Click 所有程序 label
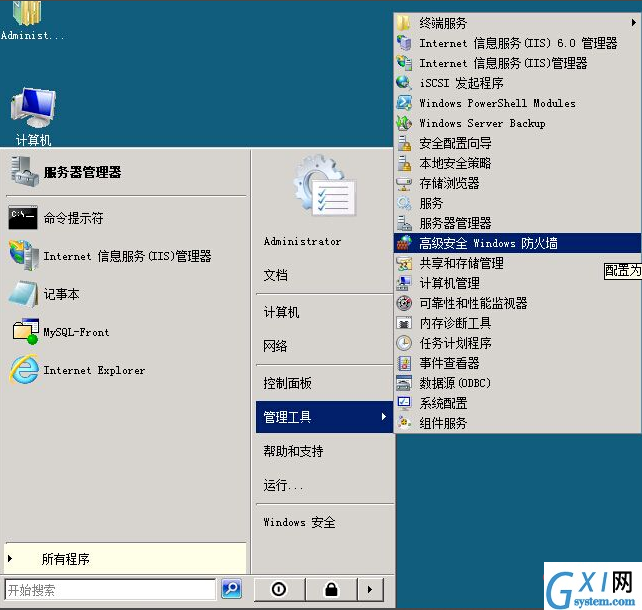This screenshot has width=642, height=610. 66,559
